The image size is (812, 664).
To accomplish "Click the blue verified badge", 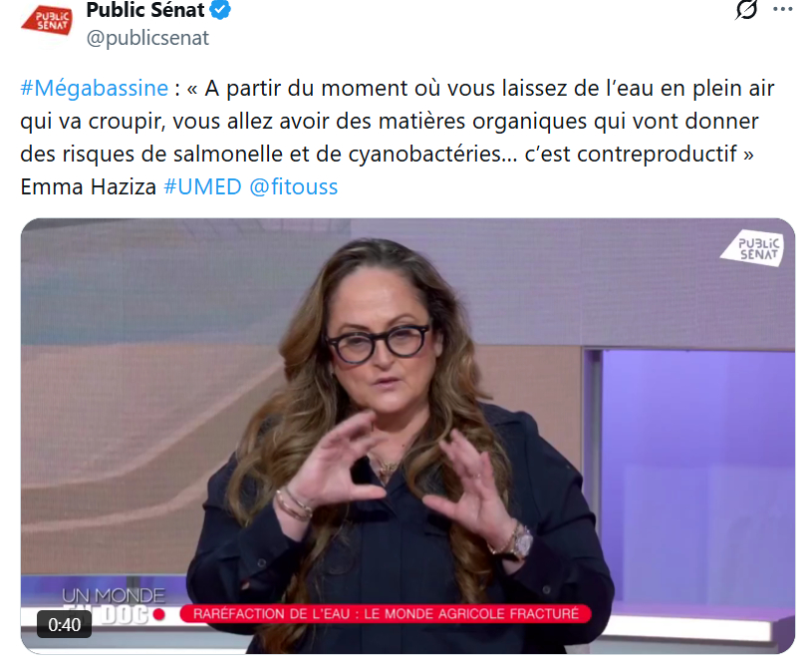I will [221, 10].
